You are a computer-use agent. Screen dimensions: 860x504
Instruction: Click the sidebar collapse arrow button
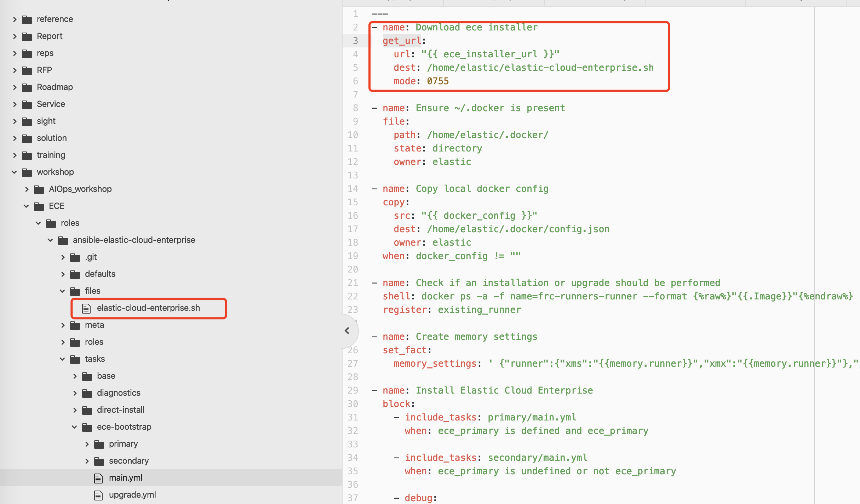pos(347,331)
